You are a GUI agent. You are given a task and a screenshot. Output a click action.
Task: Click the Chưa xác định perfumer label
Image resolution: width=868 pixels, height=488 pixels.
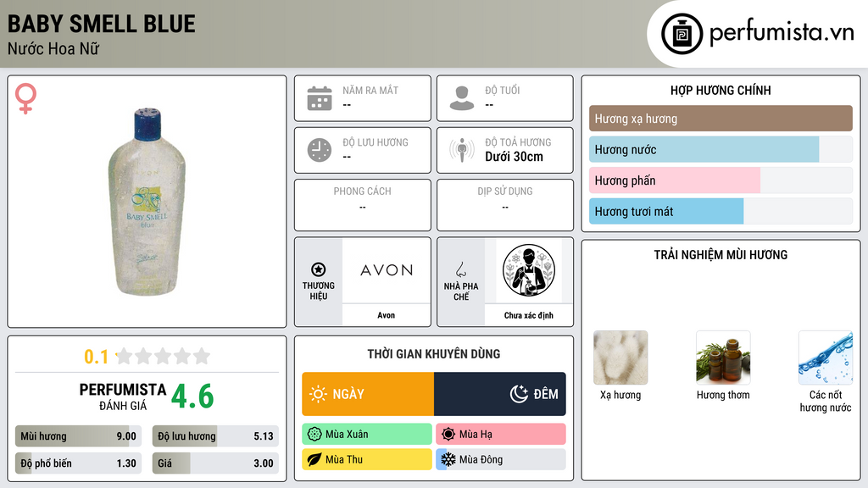click(529, 315)
